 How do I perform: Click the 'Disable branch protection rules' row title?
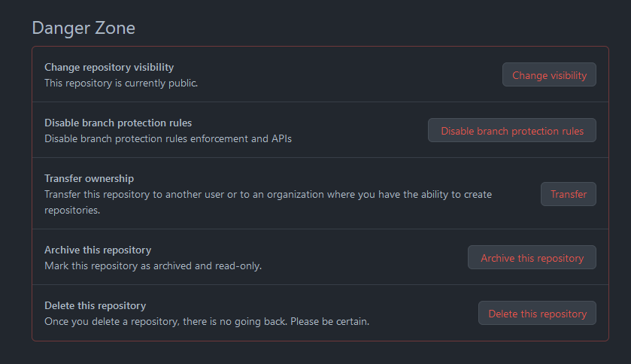[118, 123]
